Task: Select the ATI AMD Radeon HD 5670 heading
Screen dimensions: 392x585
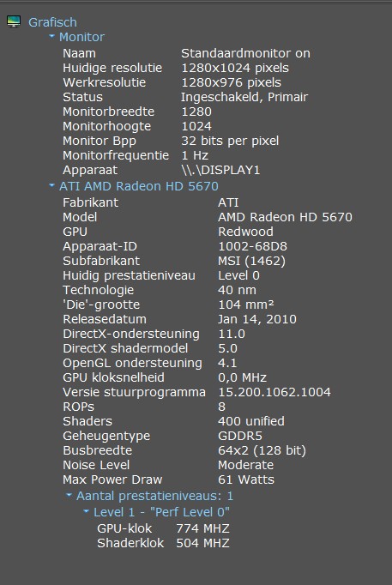Action: pyautogui.click(x=139, y=186)
